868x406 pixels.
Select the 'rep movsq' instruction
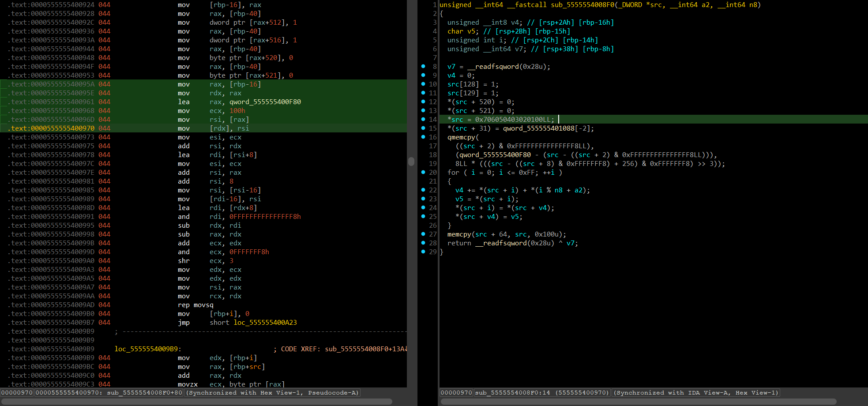pos(195,305)
